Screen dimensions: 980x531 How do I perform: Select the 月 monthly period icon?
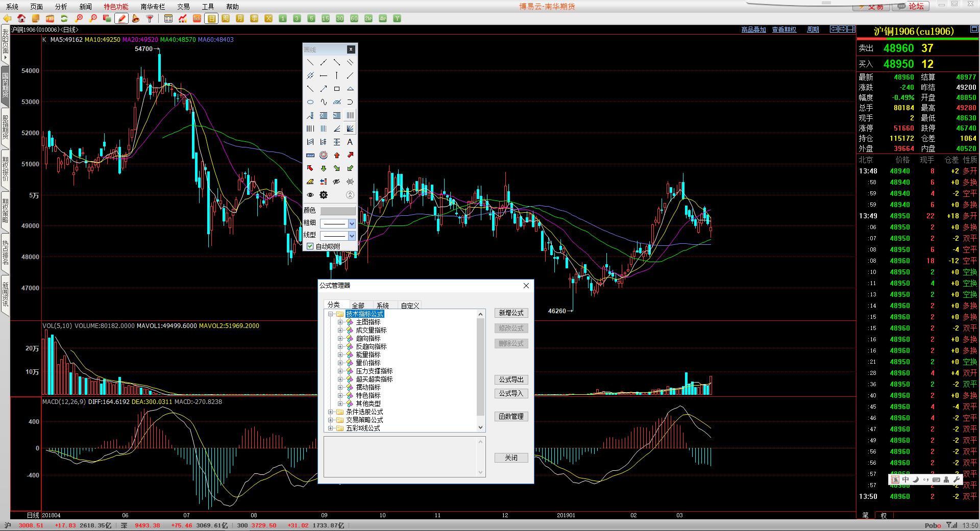coord(240,18)
